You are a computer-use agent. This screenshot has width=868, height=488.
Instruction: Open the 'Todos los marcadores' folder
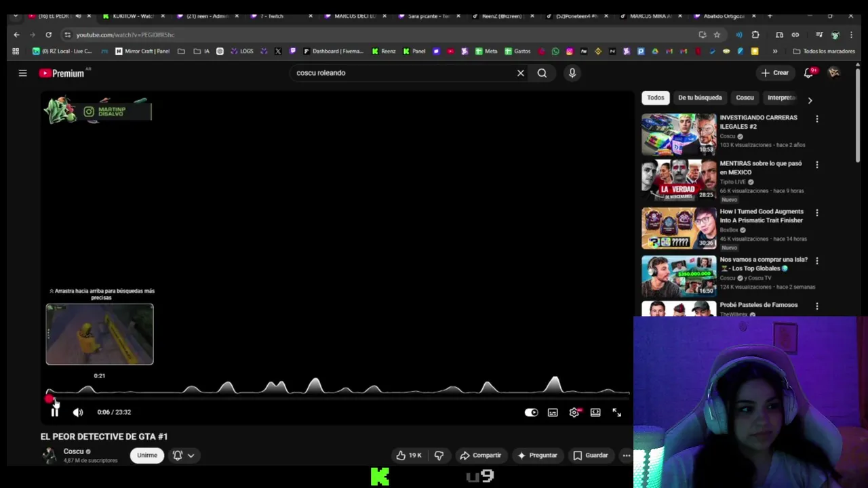point(824,51)
